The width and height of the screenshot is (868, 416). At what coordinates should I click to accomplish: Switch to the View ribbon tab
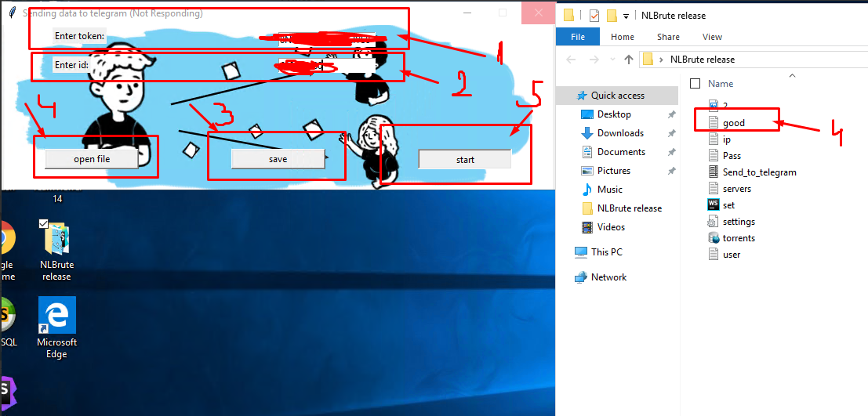coord(712,37)
